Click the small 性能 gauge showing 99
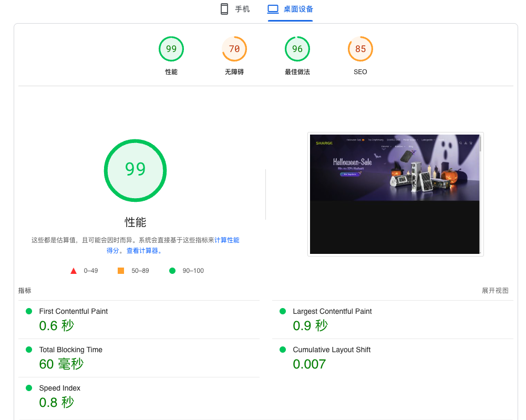The width and height of the screenshot is (526, 420). pyautogui.click(x=171, y=48)
